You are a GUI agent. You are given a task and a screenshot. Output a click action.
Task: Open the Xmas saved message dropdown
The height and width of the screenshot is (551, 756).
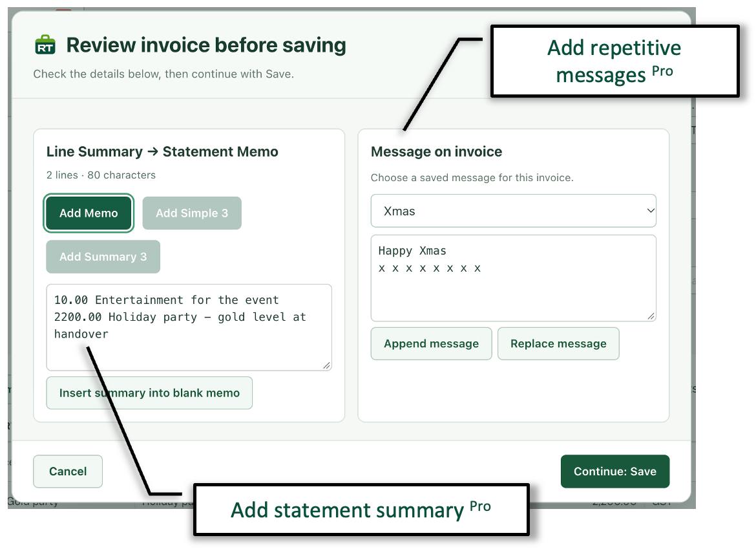click(x=514, y=211)
